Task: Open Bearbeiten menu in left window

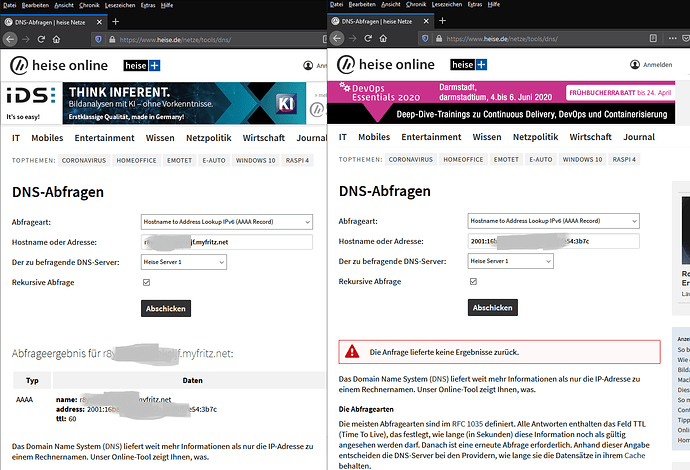Action: coord(35,5)
